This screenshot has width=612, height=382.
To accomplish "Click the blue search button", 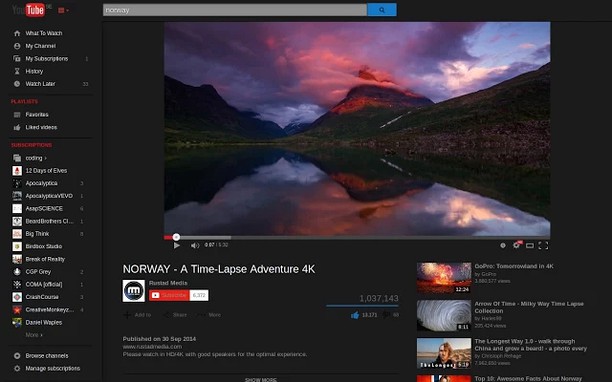I will [382, 10].
